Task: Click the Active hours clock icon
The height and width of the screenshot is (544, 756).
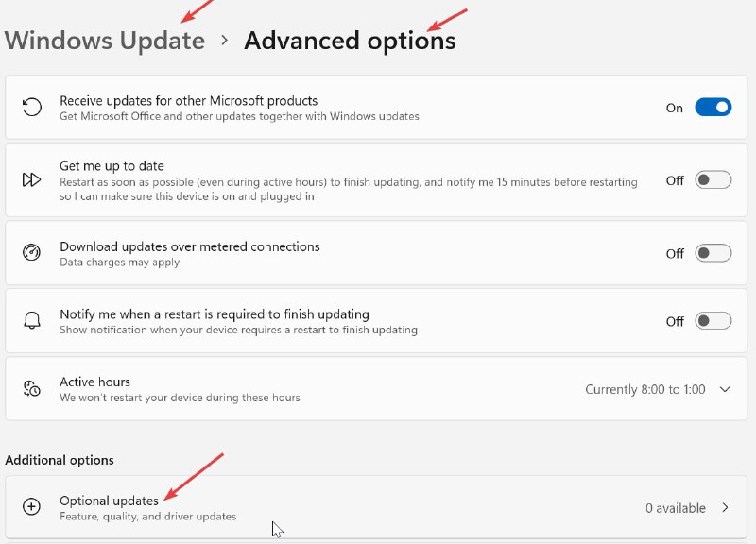Action: pos(32,388)
